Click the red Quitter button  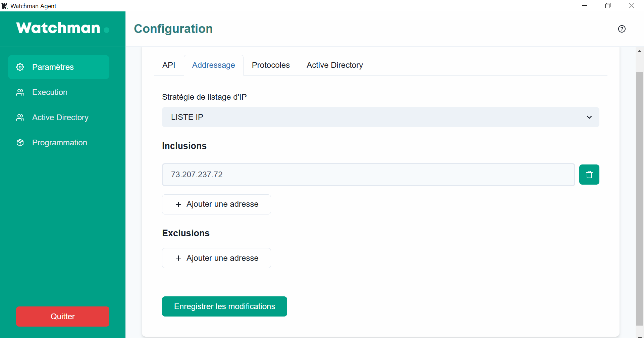(63, 317)
